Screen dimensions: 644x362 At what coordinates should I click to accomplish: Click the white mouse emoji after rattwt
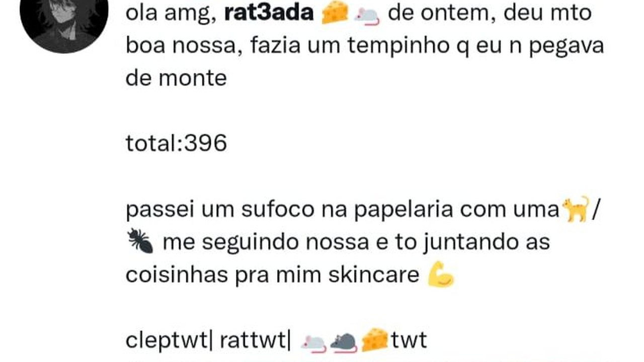click(x=313, y=342)
